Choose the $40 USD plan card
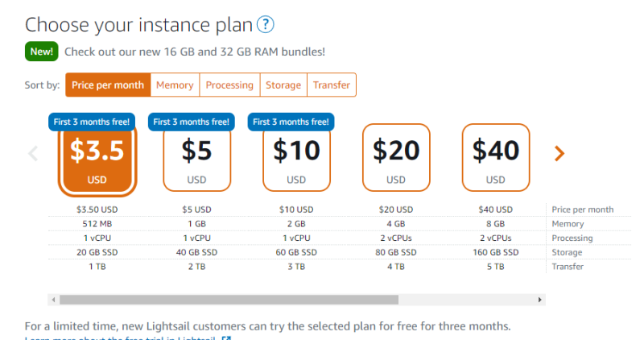Viewport: 644px width, 340px height. (496, 157)
